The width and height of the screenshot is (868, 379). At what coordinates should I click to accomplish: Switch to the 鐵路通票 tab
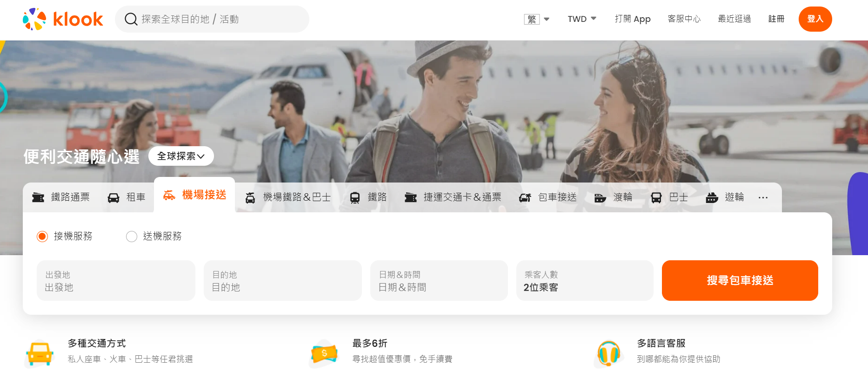coord(60,197)
